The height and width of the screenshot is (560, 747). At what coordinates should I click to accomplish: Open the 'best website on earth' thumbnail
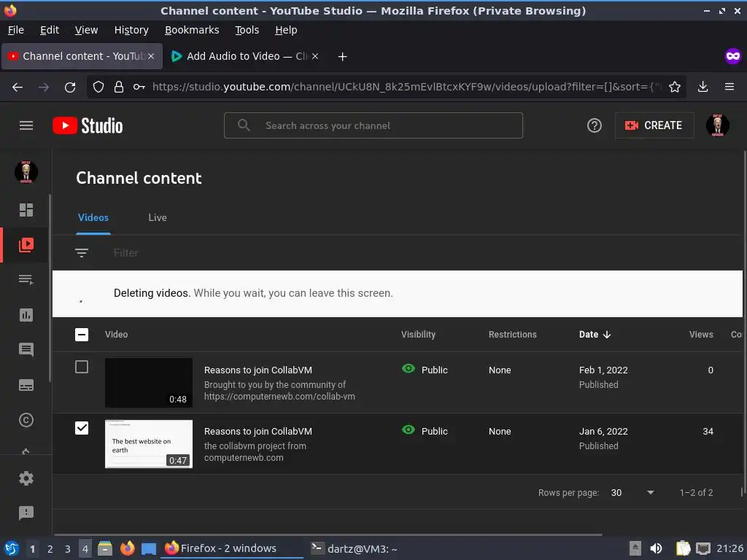149,444
